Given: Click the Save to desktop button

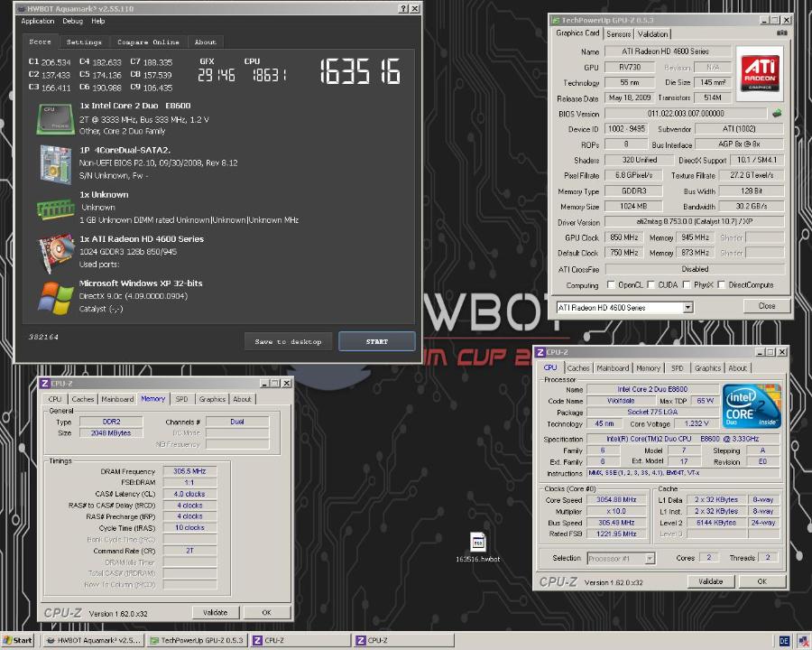Looking at the screenshot, I should click(288, 341).
